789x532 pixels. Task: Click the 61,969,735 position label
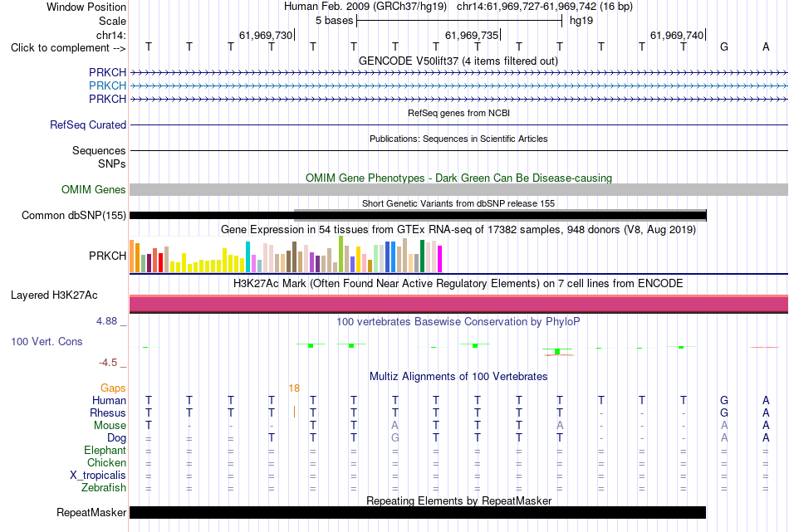[x=472, y=35]
